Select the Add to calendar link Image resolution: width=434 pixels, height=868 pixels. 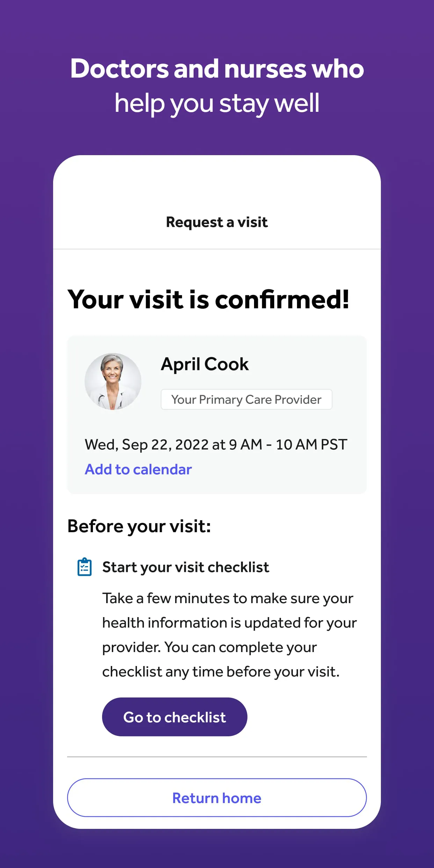138,469
